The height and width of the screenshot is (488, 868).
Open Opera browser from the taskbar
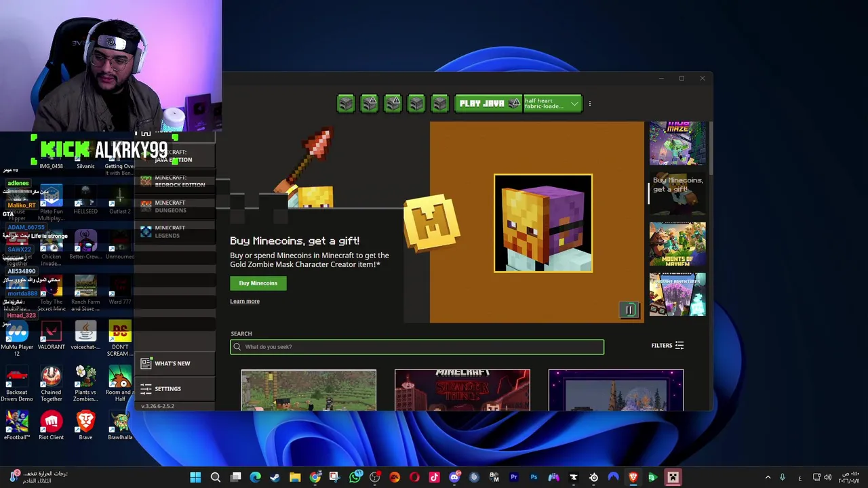click(414, 477)
